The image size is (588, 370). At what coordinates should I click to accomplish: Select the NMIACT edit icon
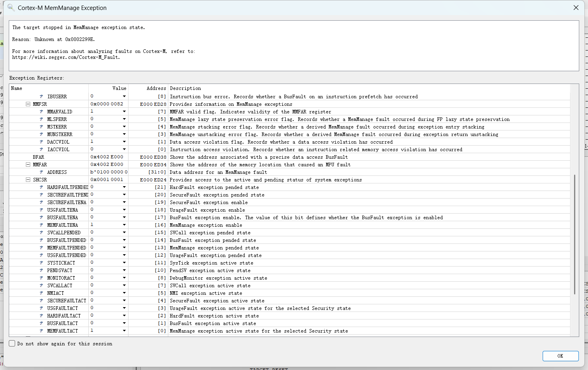[41, 293]
